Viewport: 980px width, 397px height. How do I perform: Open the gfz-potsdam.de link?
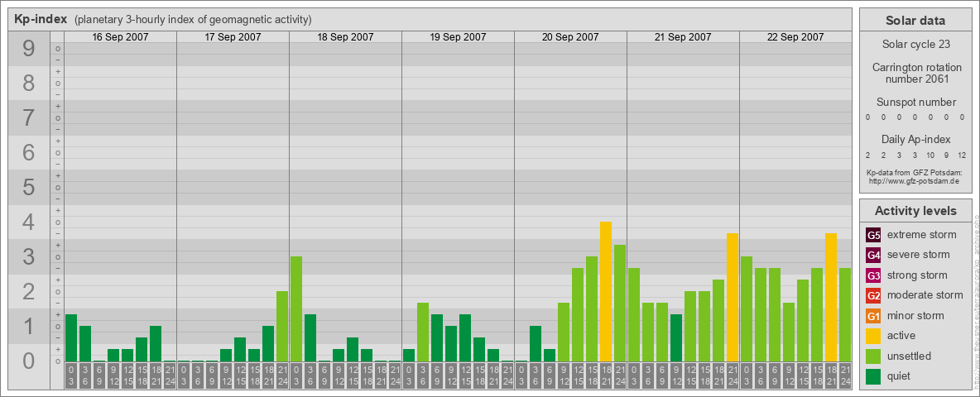(915, 180)
